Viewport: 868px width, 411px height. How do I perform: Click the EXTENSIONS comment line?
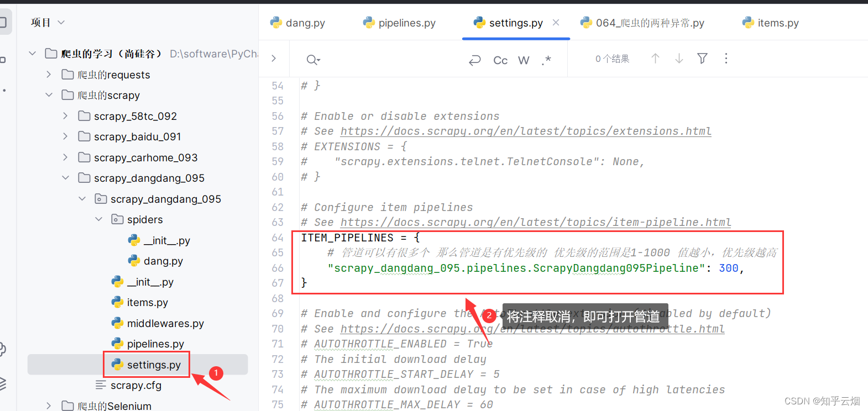[x=354, y=146]
